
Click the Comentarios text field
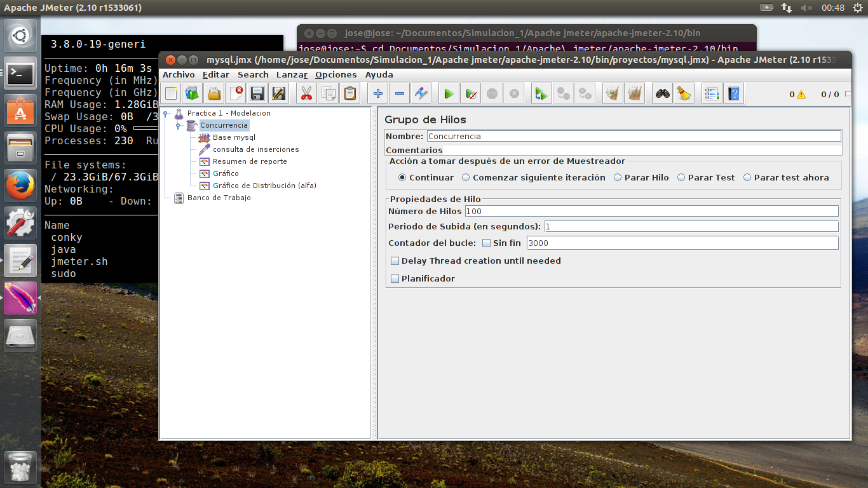[643, 151]
